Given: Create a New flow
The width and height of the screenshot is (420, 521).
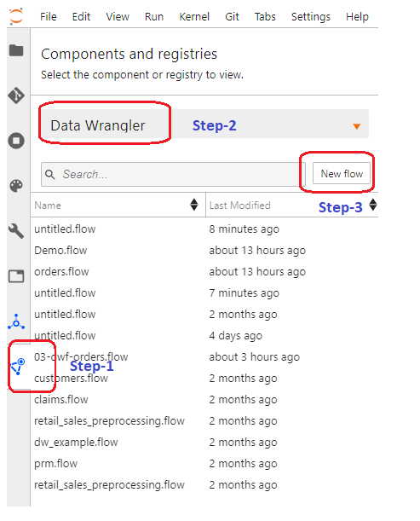Looking at the screenshot, I should tap(342, 173).
